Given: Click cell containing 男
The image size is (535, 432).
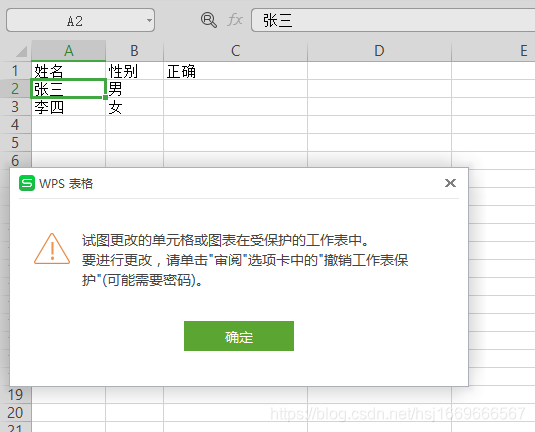Looking at the screenshot, I should click(134, 89).
